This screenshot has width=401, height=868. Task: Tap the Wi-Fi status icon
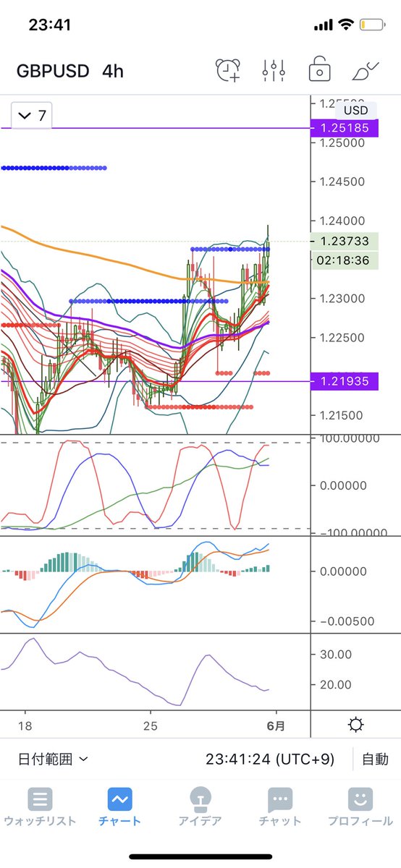(345, 25)
